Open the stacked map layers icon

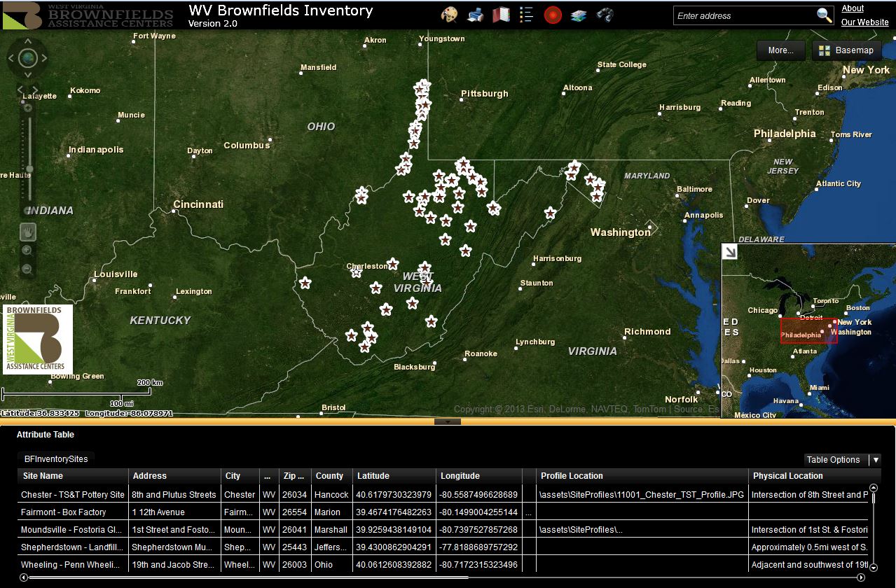(x=578, y=15)
